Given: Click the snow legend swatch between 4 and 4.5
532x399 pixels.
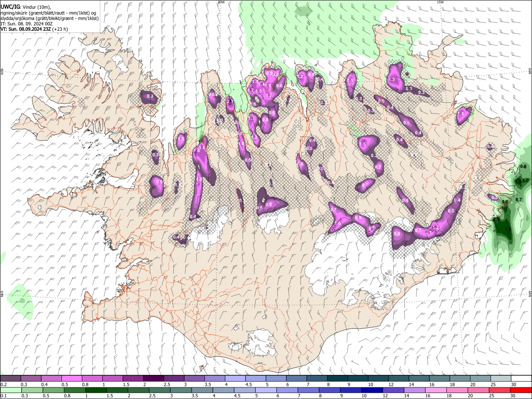Looking at the screenshot, I should click(x=235, y=379).
